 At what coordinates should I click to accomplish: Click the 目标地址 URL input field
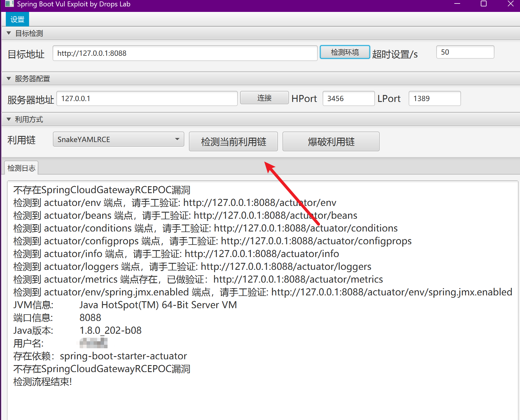point(185,53)
